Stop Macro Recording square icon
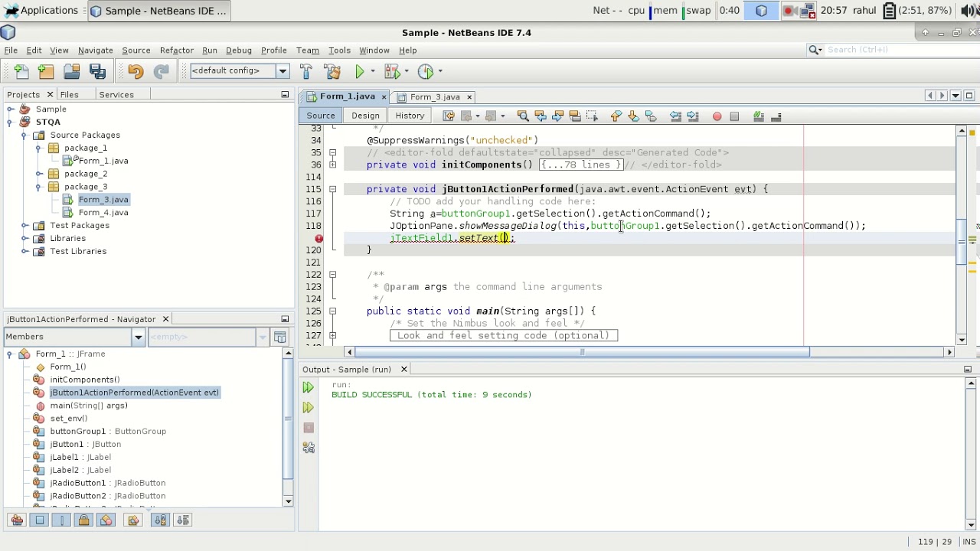The height and width of the screenshot is (551, 980). point(734,116)
